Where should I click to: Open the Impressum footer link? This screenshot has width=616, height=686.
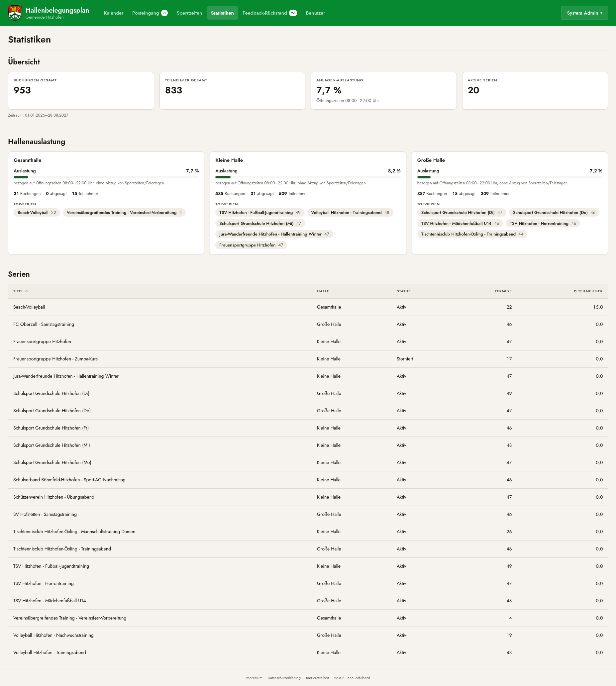(254, 678)
